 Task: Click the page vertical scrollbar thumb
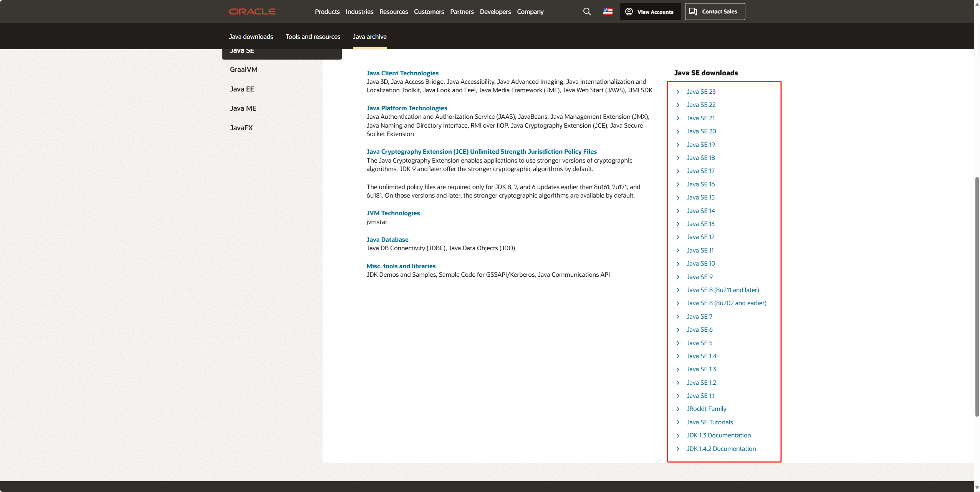[x=977, y=297]
